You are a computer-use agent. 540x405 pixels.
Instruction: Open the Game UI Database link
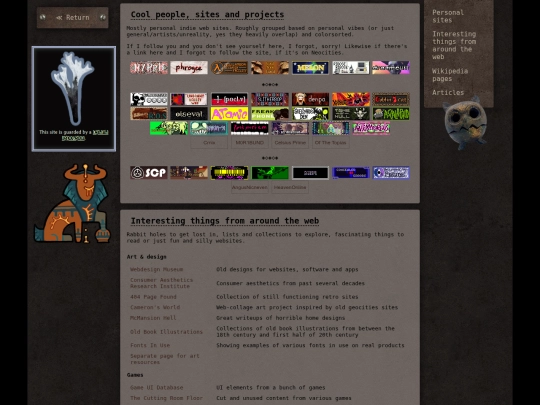pos(157,387)
